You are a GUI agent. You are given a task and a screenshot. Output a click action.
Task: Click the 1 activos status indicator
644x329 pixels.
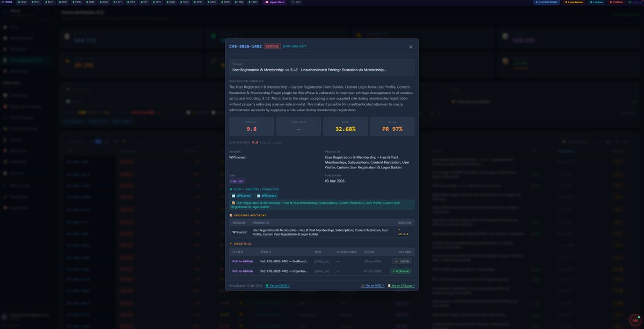click(597, 2)
